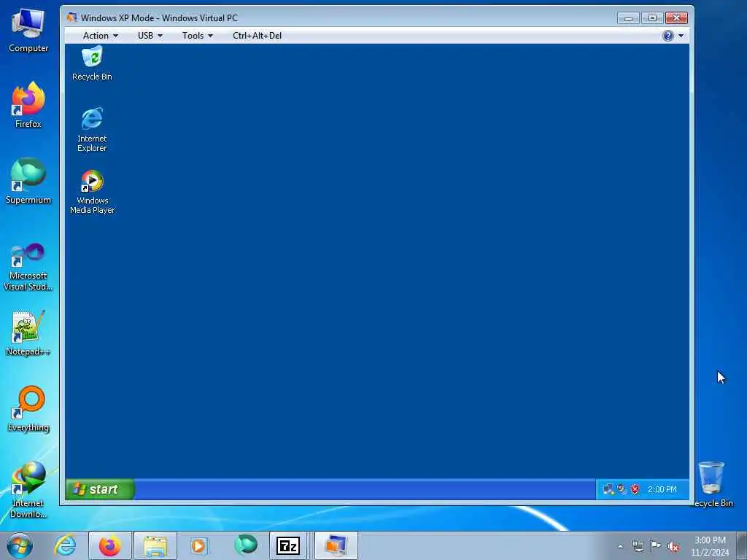Switch to Firefox on the Windows 7 taskbar

click(110, 545)
